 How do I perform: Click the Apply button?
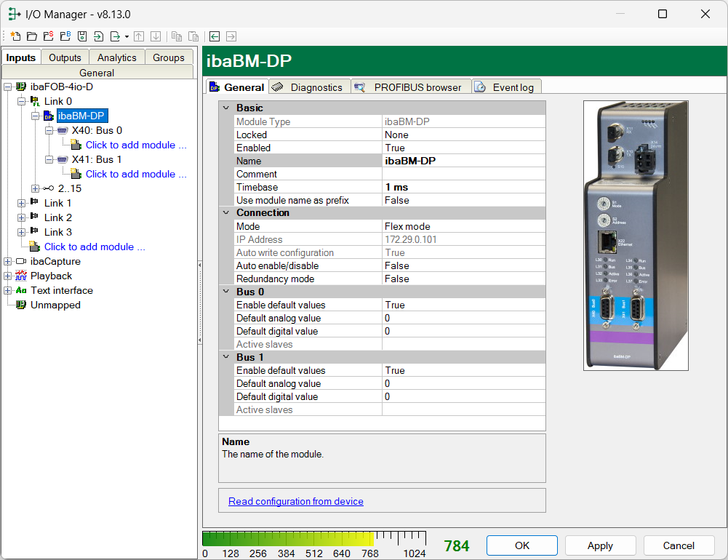(x=600, y=545)
